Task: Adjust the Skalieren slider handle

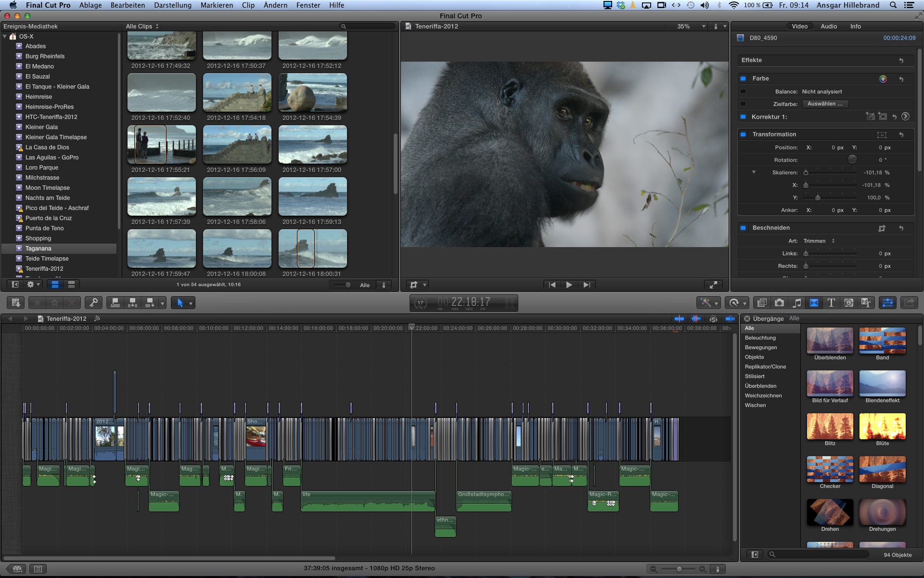Action: [806, 173]
